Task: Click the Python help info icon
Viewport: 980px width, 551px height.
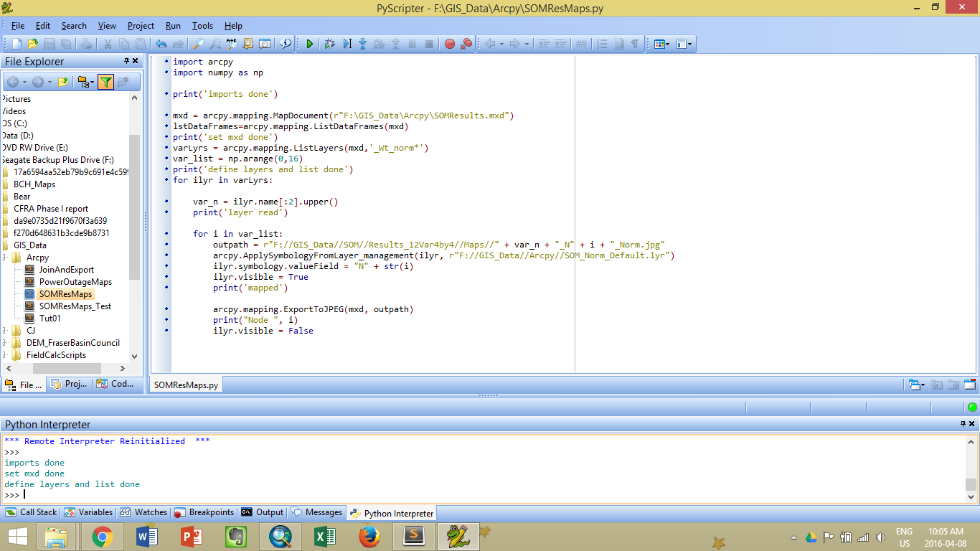Action: (285, 44)
